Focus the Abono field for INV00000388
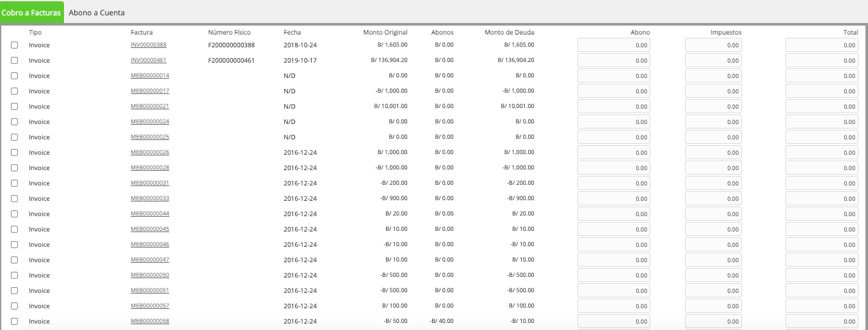Viewport: 868px width, 330px height. tap(614, 45)
